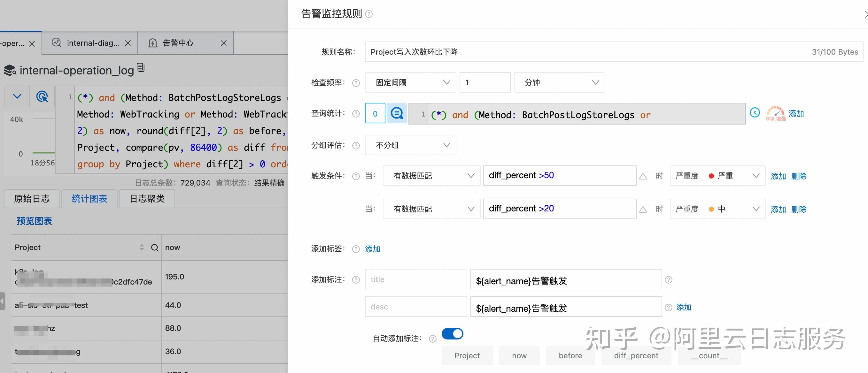Click 添加 next to 添加标签
Screen dimensions: 868x373
point(372,249)
